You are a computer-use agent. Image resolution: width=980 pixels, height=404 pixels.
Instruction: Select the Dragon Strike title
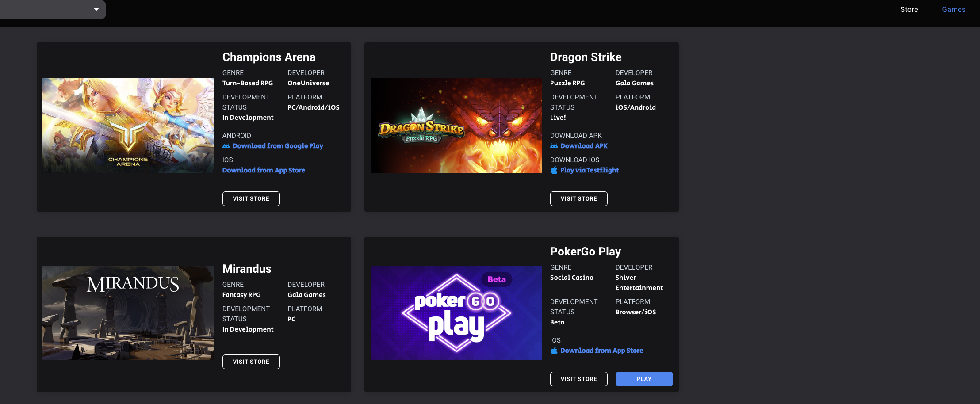586,57
